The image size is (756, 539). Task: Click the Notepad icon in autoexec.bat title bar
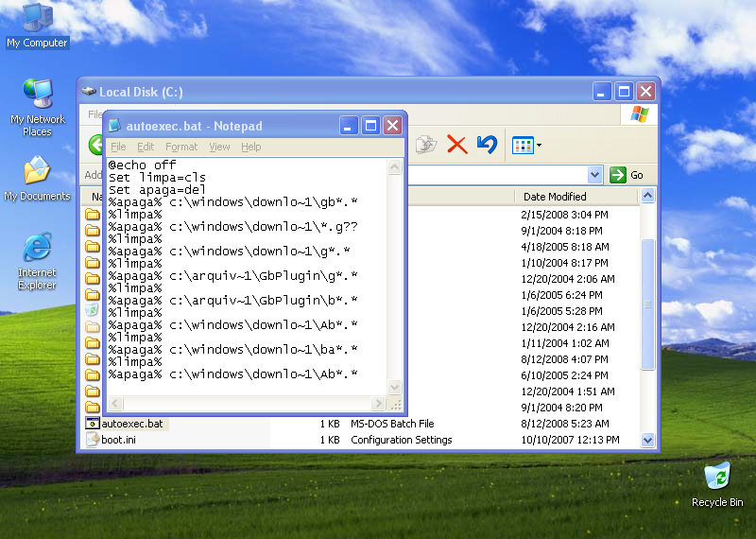114,126
